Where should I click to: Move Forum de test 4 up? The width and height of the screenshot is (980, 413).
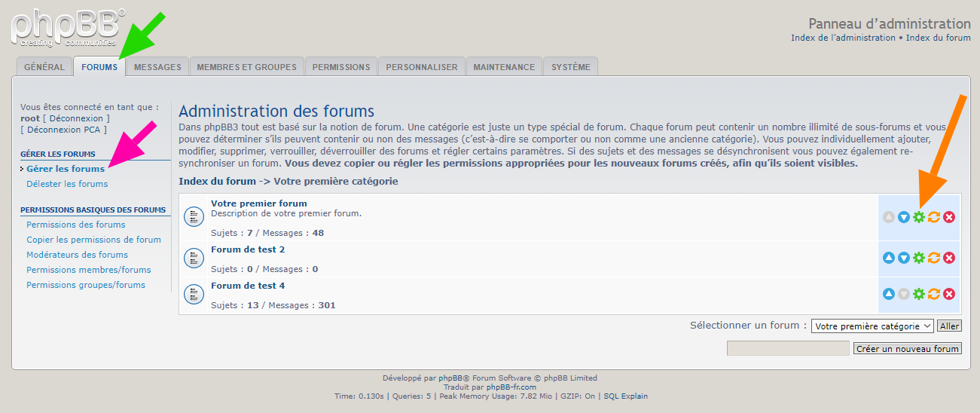tap(888, 294)
